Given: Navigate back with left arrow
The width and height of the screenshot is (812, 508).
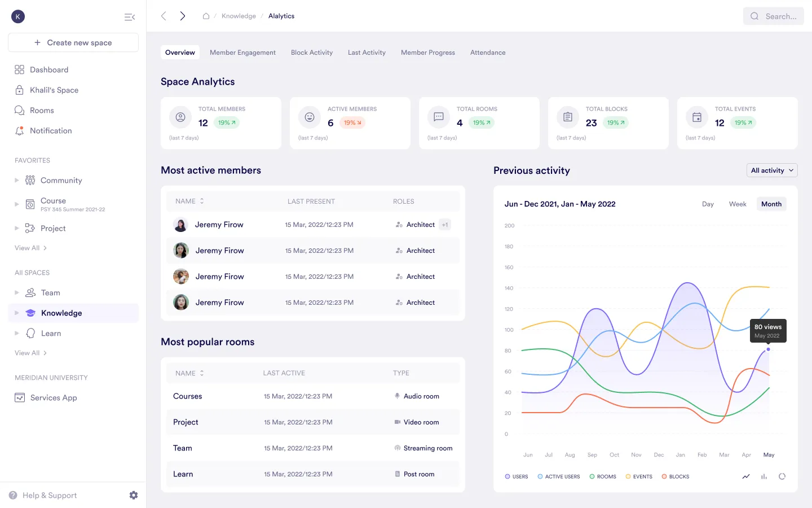Looking at the screenshot, I should pos(164,16).
